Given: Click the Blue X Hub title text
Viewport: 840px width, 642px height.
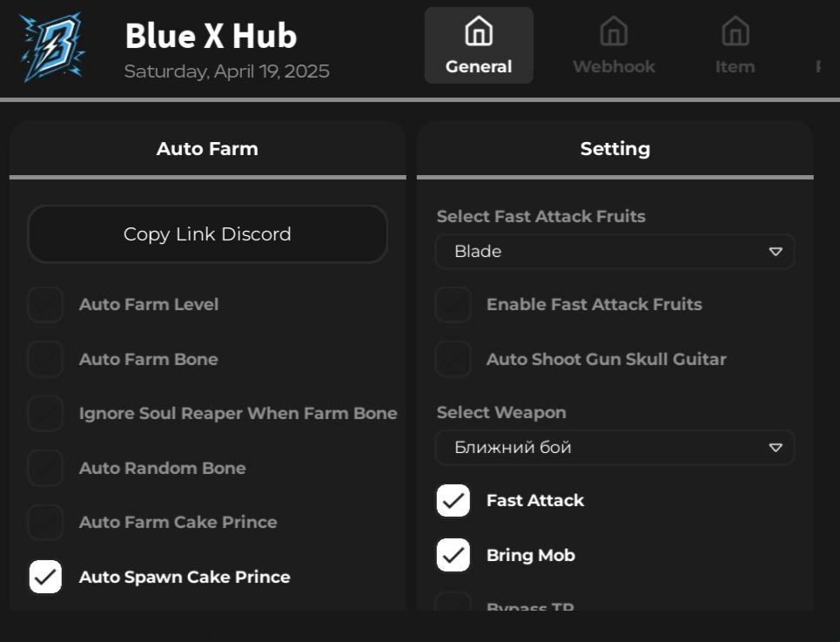Looking at the screenshot, I should tap(211, 36).
